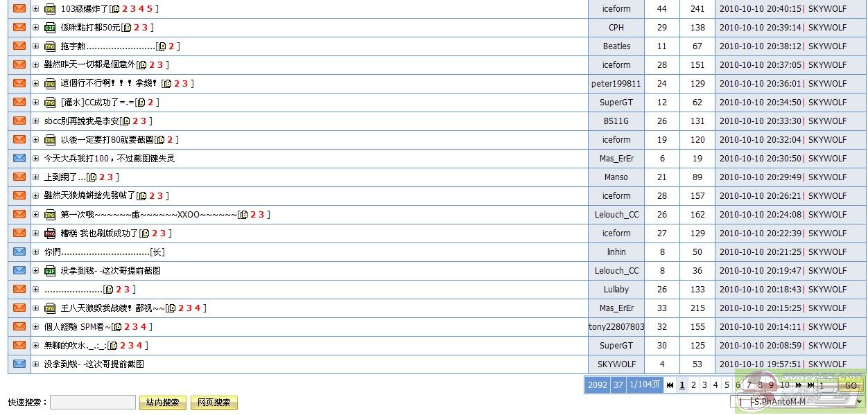
Task: Focus the 快速搜索 text field
Action: click(x=93, y=403)
